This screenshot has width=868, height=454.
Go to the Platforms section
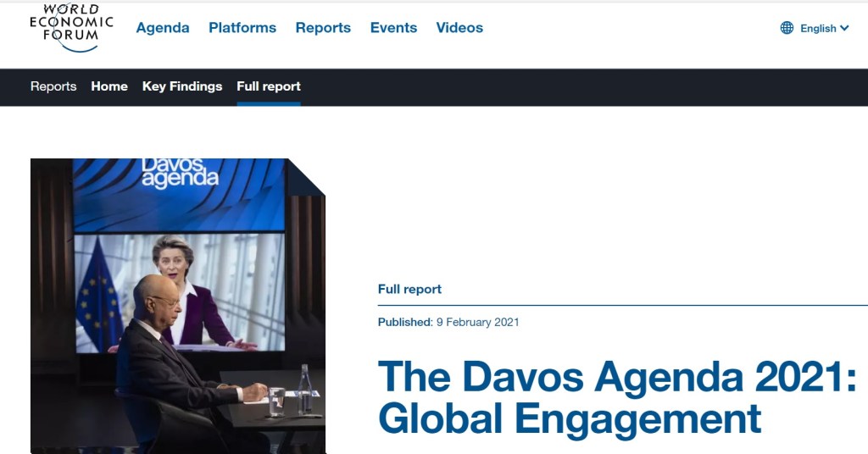click(x=242, y=28)
